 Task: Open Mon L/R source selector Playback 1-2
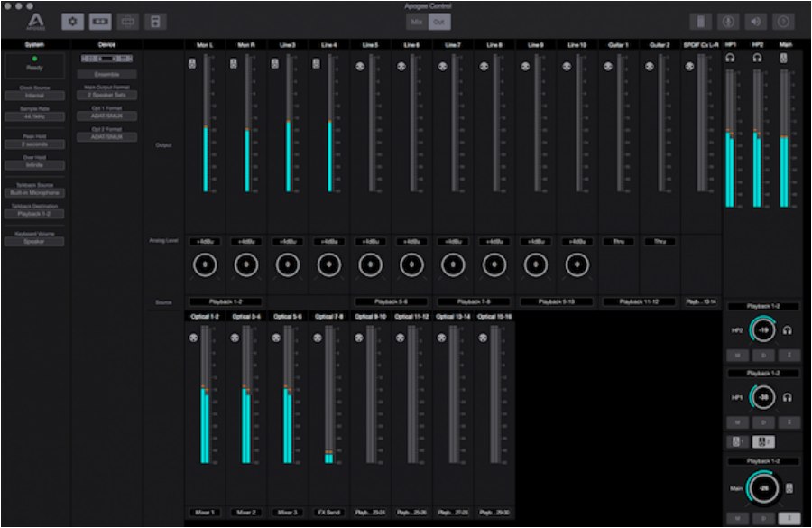[x=226, y=301]
